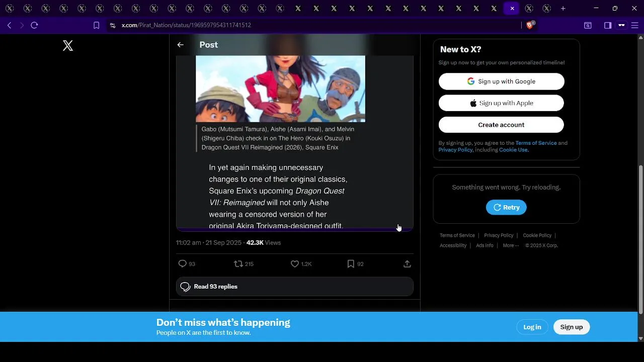644x362 pixels.
Task: Click the vertical scrollbar thumb
Action: 640,239
